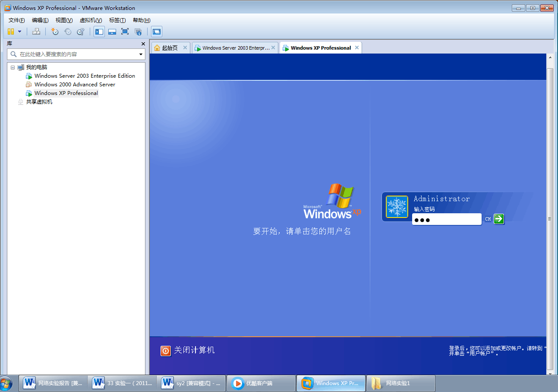Close the Windows XP Professional tab
Viewport: 558px width, 392px height.
(x=357, y=47)
